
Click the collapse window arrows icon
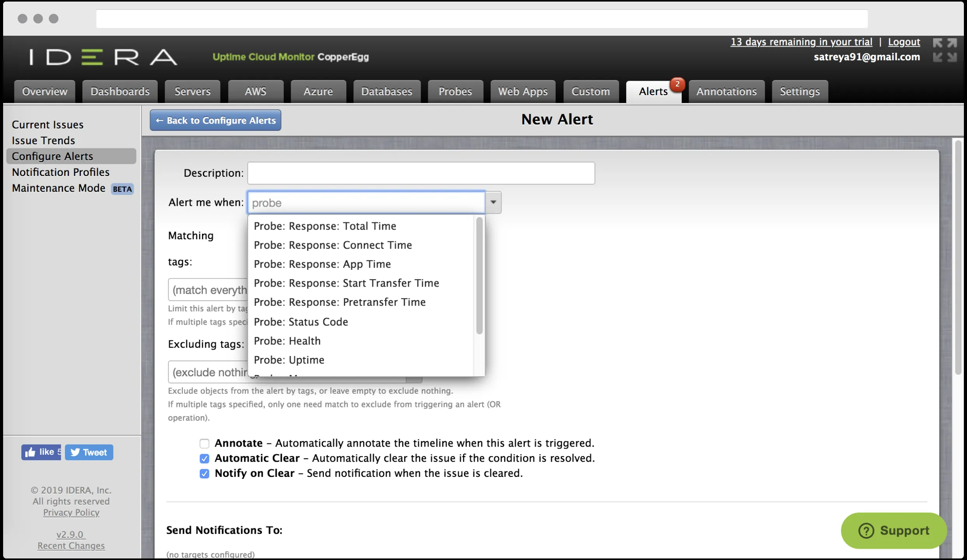(944, 57)
